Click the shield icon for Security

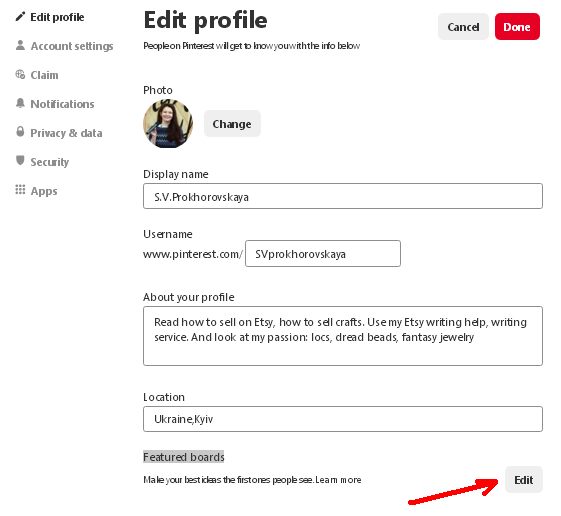point(20,161)
